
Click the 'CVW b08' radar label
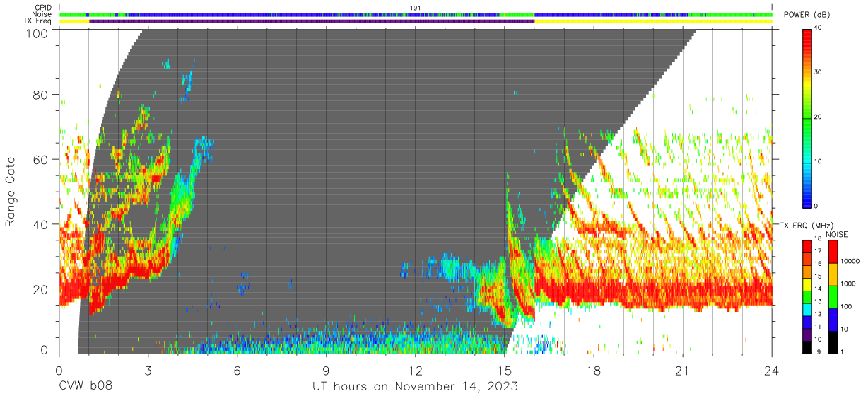(86, 387)
